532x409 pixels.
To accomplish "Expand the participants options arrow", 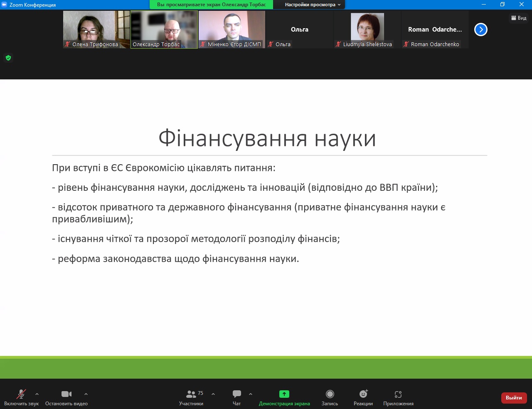I will [213, 394].
